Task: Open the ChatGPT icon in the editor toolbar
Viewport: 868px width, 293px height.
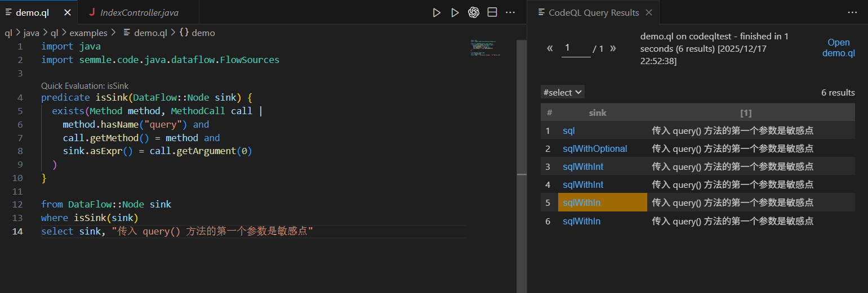Action: (474, 12)
